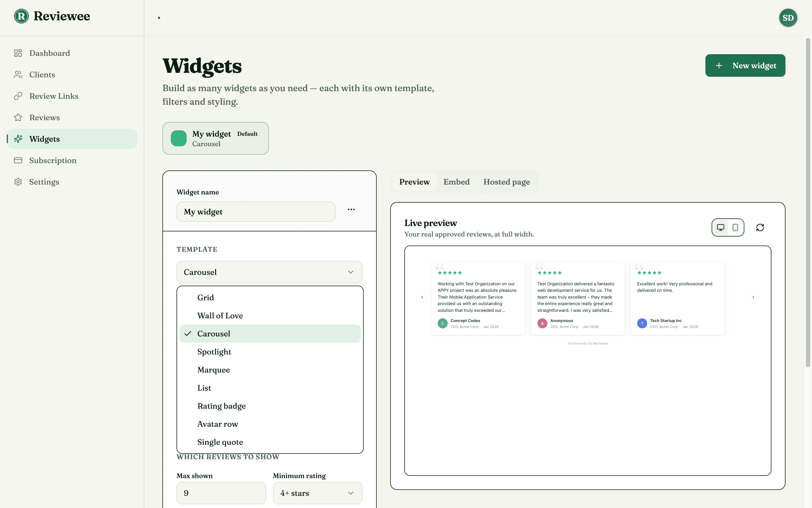Choose Avatar row template
This screenshot has width=812, height=508.
pos(270,424)
